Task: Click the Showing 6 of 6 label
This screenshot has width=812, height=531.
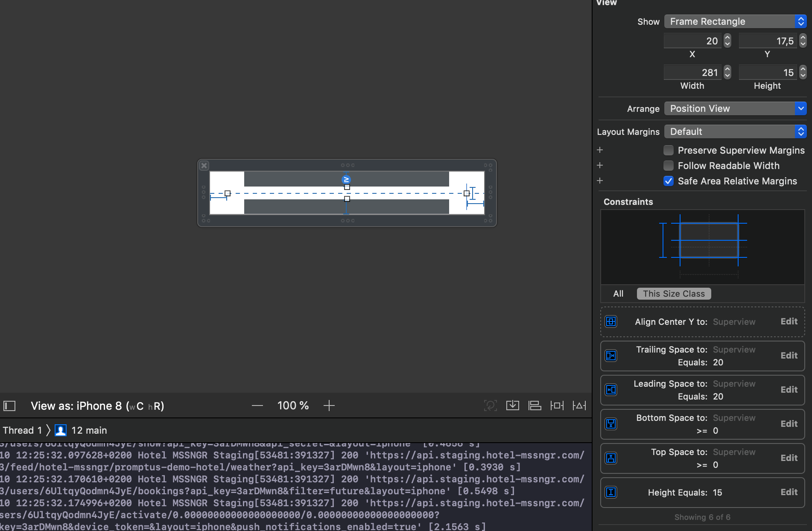Action: click(702, 517)
